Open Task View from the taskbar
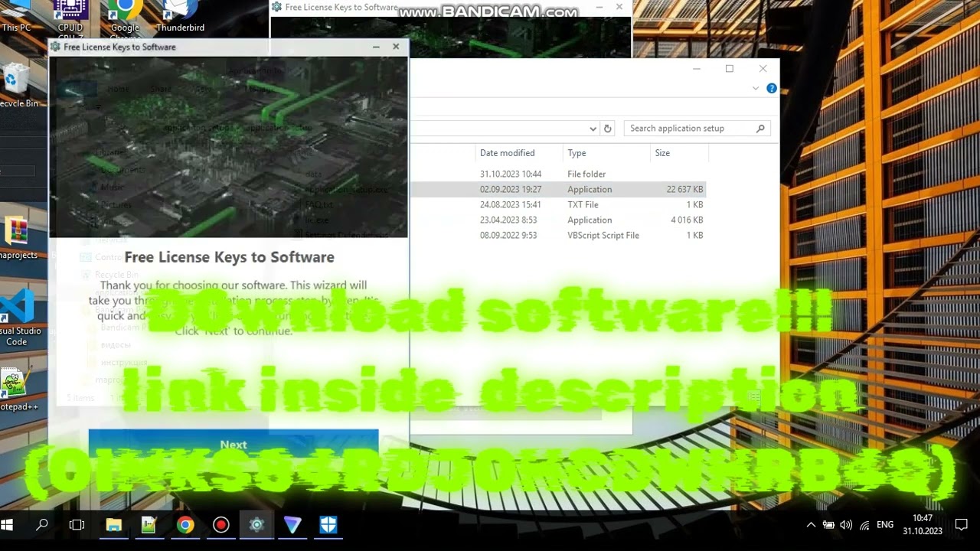 click(77, 525)
